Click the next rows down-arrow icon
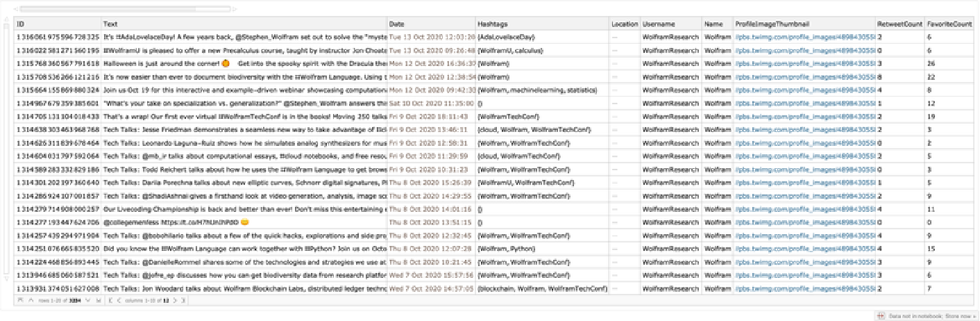Image resolution: width=980 pixels, height=321 pixels. (87, 300)
